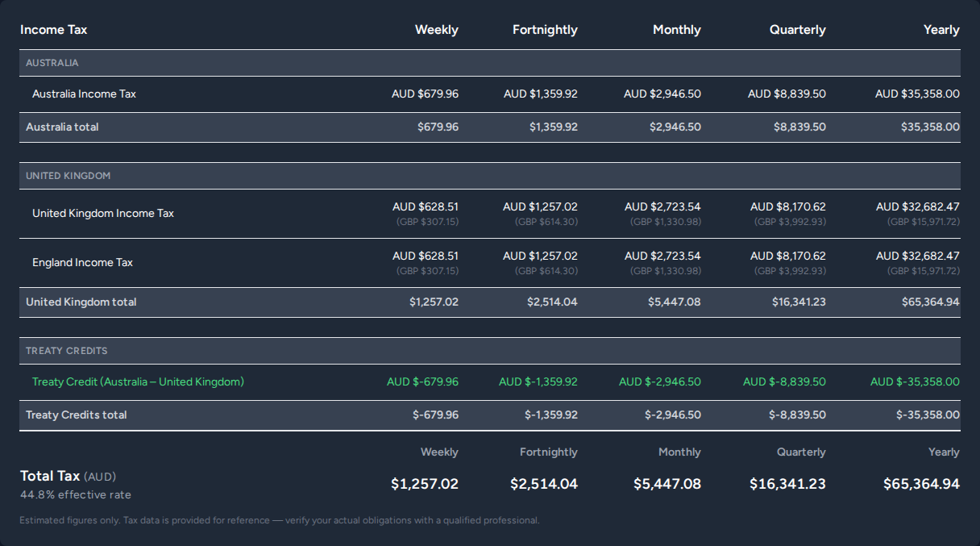Click the "44.8% effective rate" text
Viewport: 980px width, 546px height.
coord(76,494)
